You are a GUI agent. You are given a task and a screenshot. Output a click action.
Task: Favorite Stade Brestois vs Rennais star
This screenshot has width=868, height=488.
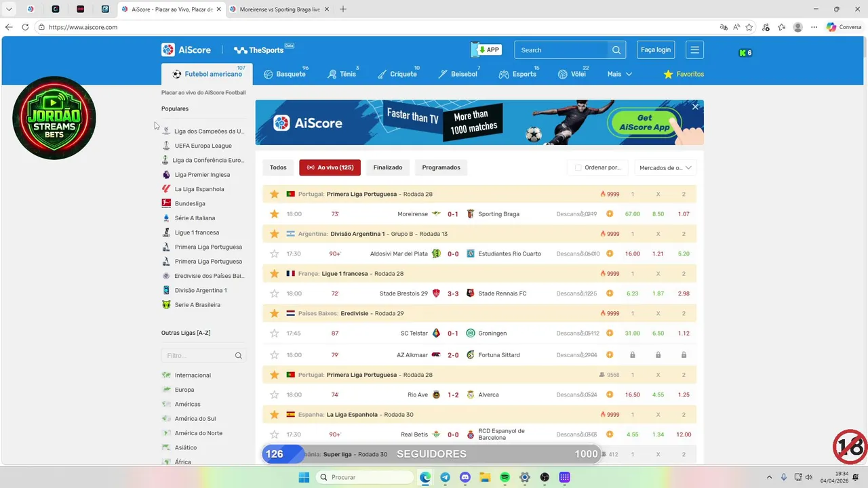point(274,293)
